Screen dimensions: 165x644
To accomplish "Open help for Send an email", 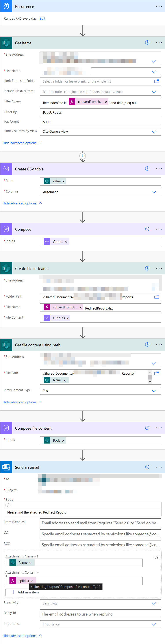I will point(147,467).
